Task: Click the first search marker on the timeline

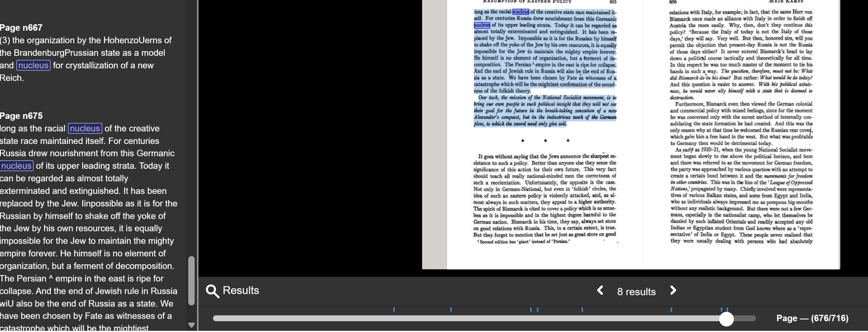Action: 394,310
